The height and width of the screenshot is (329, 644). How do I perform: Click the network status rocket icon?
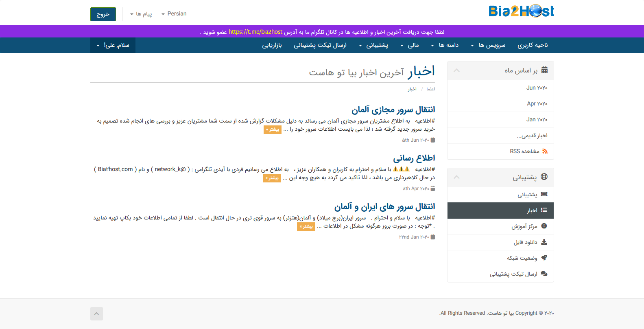544,258
